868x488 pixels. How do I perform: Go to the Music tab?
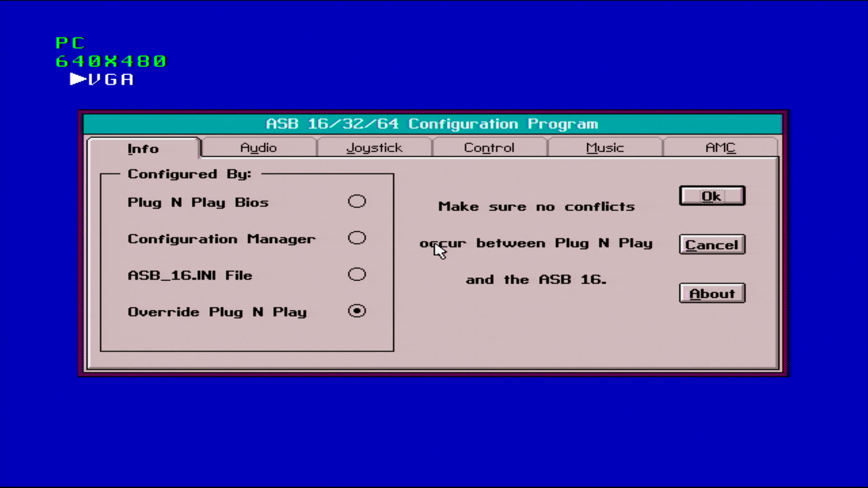click(x=604, y=148)
